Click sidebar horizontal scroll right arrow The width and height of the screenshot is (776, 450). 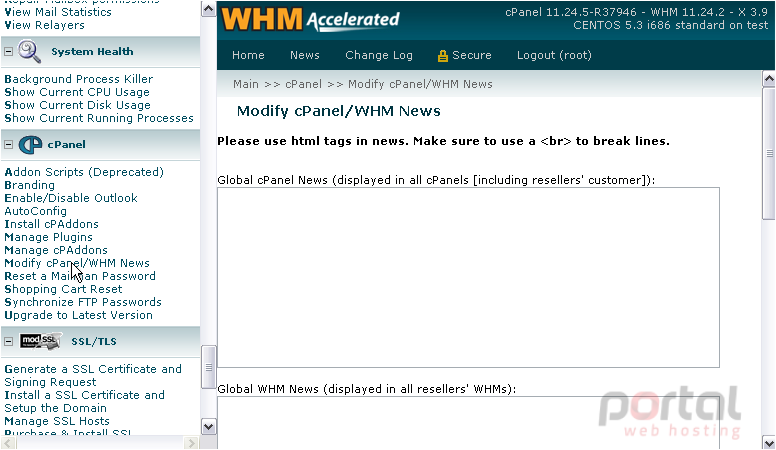(x=191, y=443)
